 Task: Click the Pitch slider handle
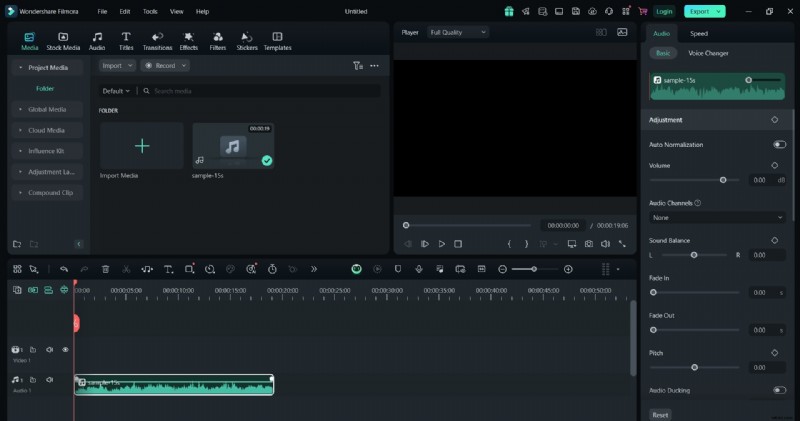pyautogui.click(x=694, y=367)
